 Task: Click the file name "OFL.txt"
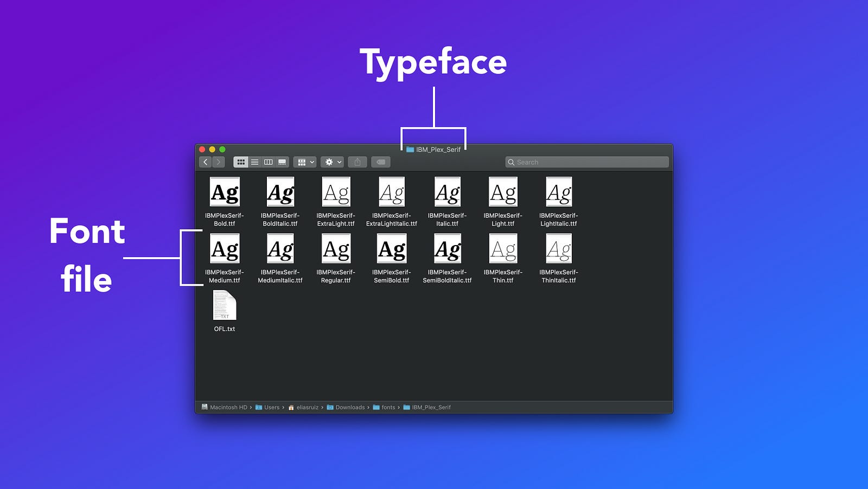[x=225, y=329]
